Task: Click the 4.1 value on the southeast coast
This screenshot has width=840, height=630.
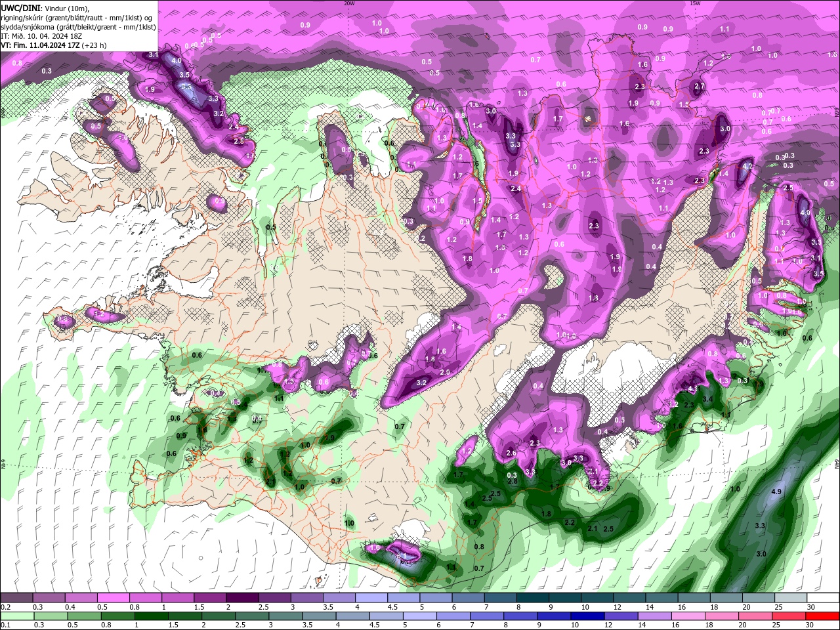Action: click(693, 388)
